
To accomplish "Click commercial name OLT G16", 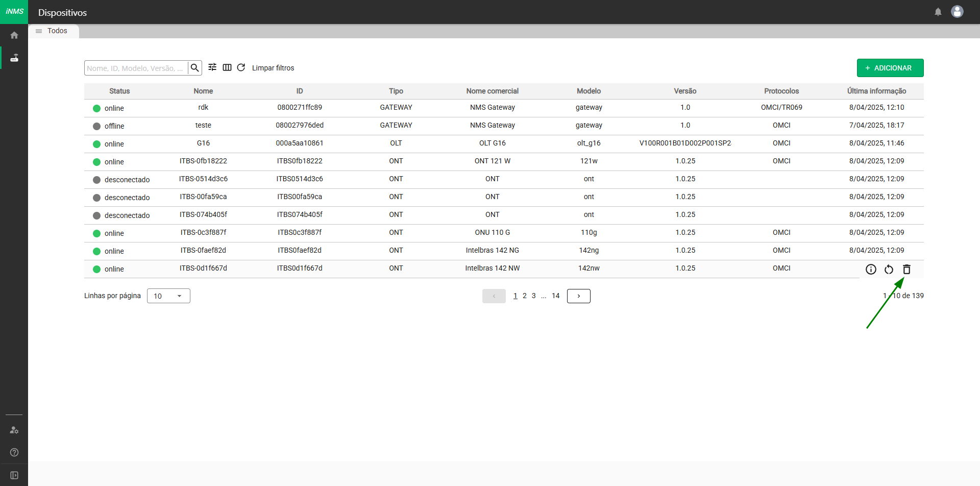I will click(493, 143).
